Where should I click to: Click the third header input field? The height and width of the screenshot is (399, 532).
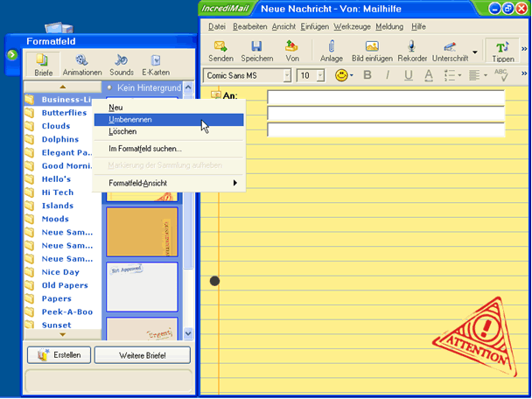coord(386,130)
